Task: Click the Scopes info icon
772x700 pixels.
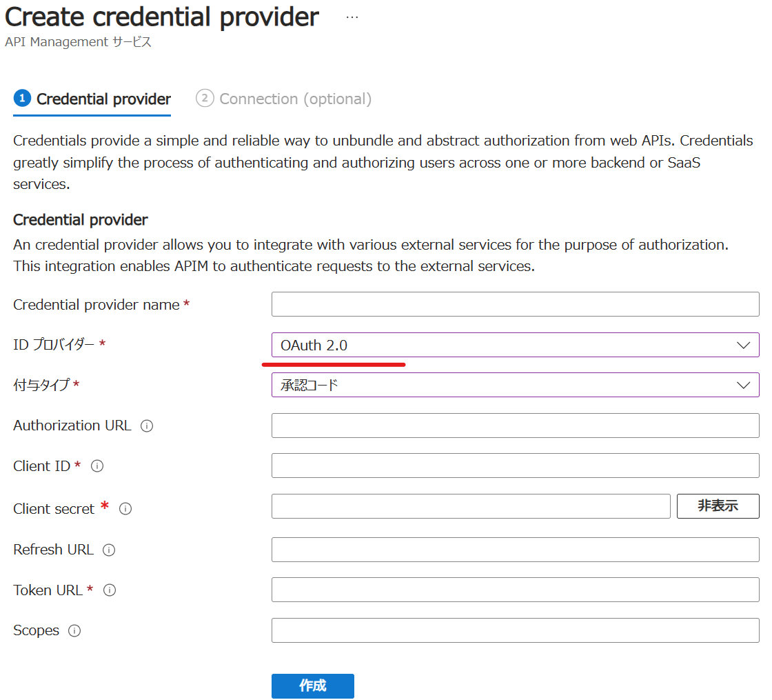Action: pos(74,631)
